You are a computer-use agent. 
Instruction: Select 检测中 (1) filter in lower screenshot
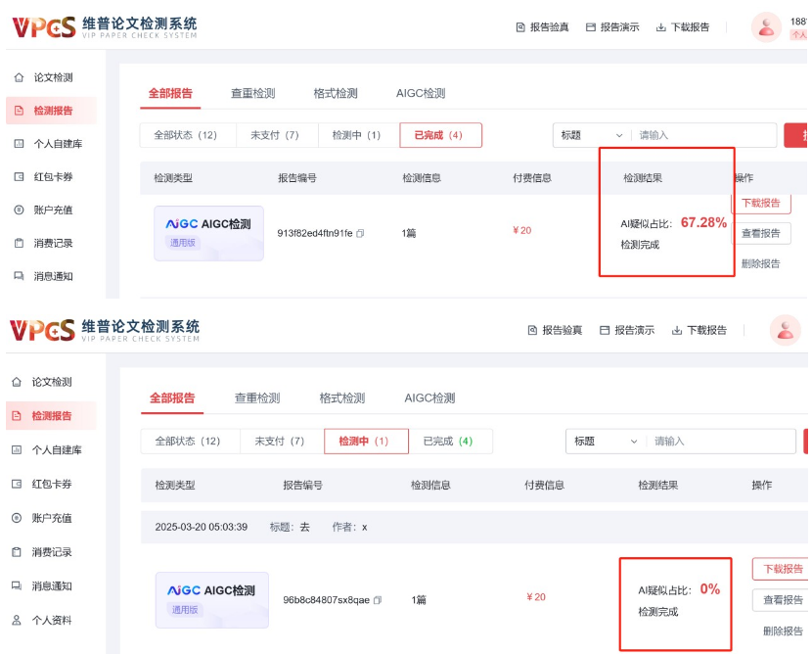(366, 441)
